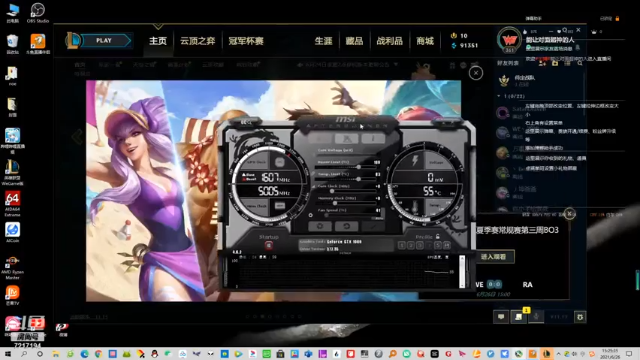Open taskbar search magnifier
The image size is (640, 360).
24,354
